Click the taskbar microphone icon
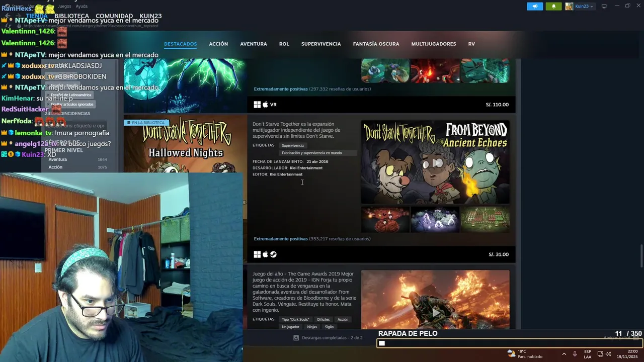The width and height of the screenshot is (644, 362). pyautogui.click(x=575, y=354)
